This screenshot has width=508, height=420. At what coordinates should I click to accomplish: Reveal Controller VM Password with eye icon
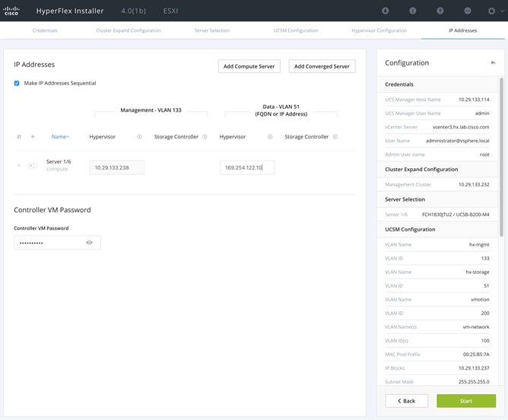(90, 243)
